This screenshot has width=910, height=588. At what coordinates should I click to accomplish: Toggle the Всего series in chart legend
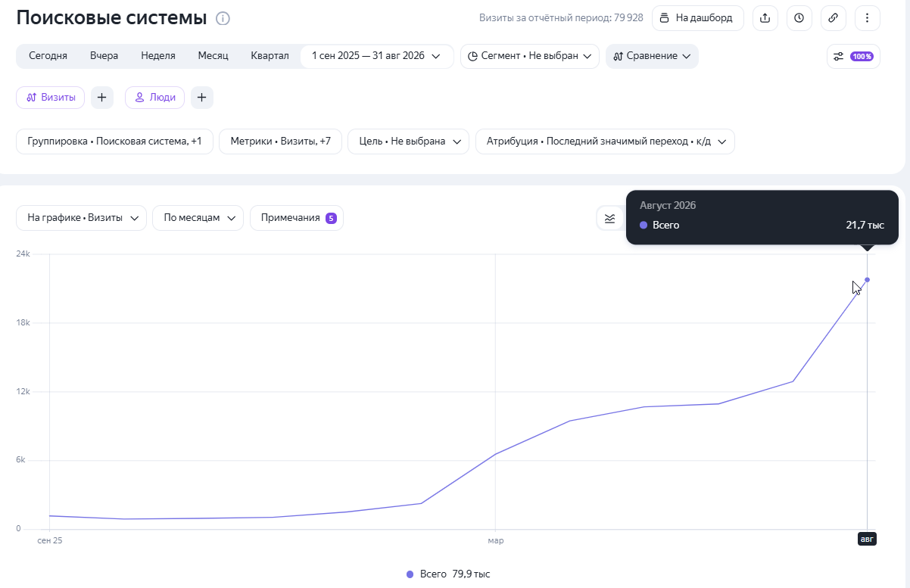click(448, 574)
